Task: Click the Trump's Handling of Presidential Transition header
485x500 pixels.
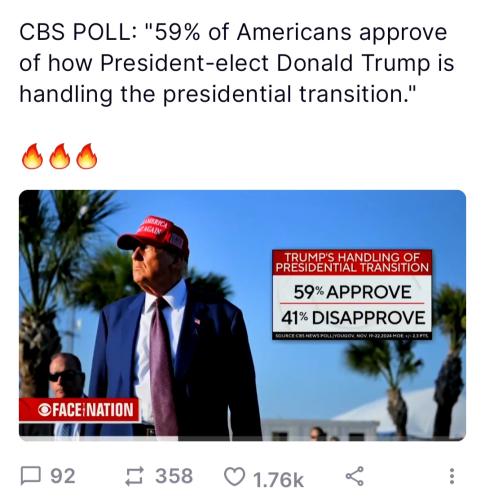Action: 352,263
